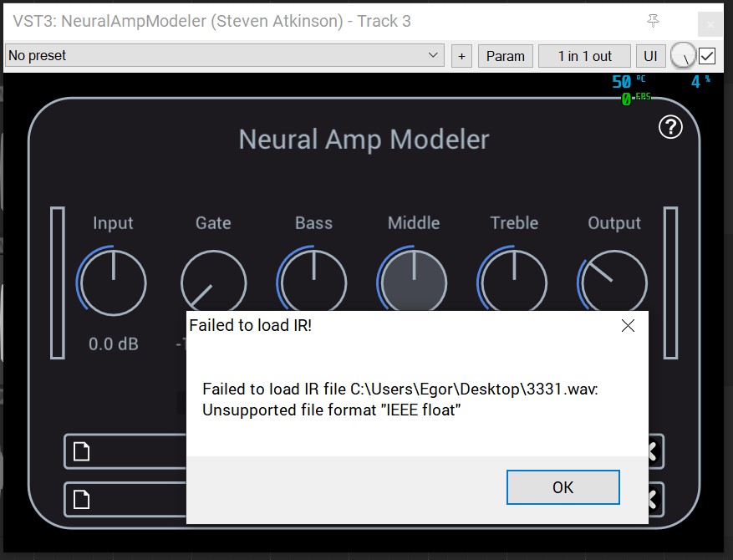
Task: Confirm the error dialog with OK
Action: [x=562, y=487]
